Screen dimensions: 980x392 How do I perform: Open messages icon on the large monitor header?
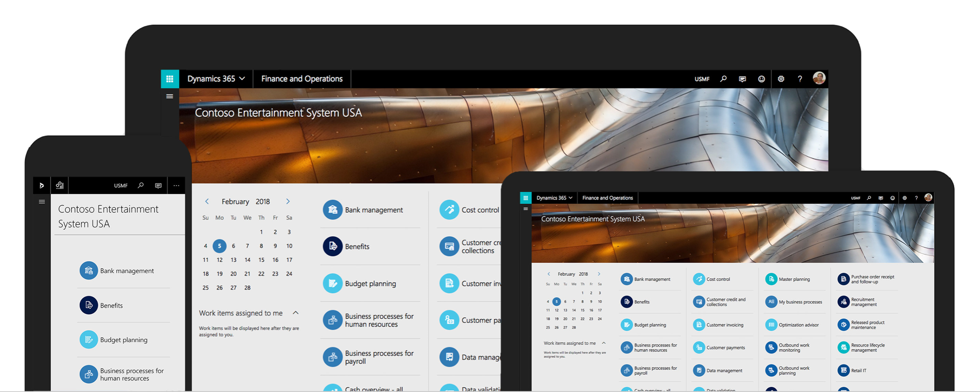pyautogui.click(x=742, y=79)
